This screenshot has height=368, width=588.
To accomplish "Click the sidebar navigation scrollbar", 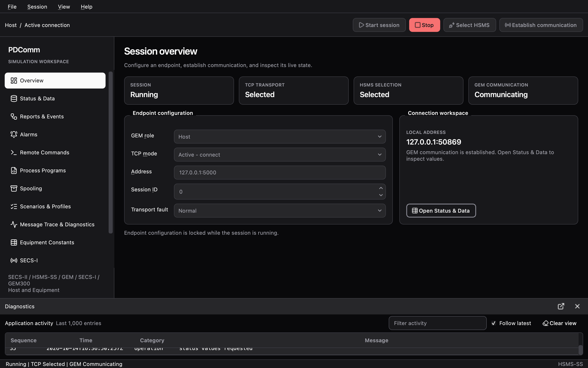I will pyautogui.click(x=110, y=153).
